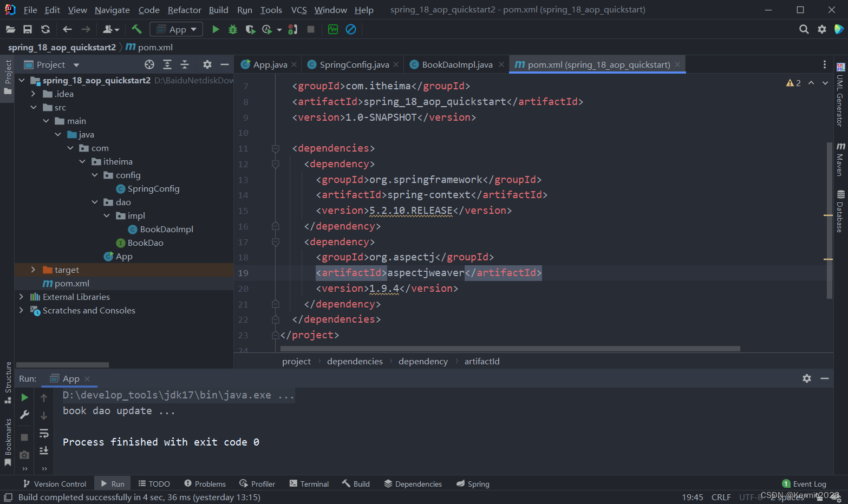Close the pom.xml editor tab
The image size is (848, 504).
(x=677, y=64)
